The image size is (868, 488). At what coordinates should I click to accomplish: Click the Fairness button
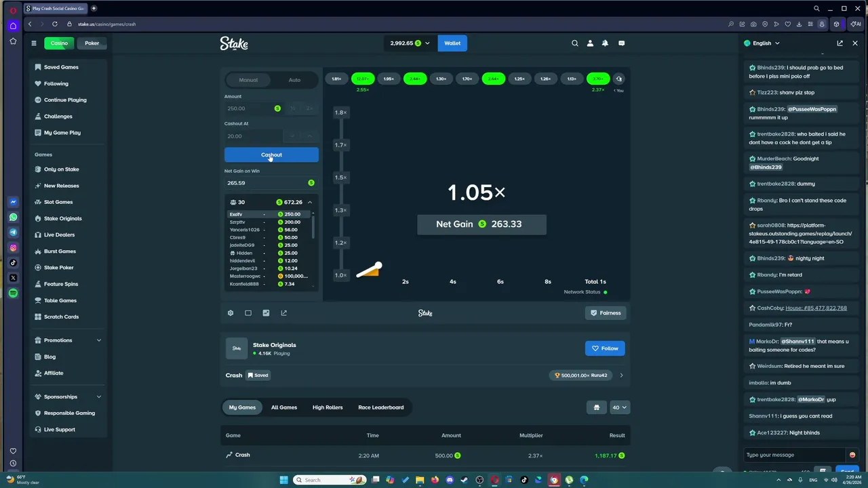pyautogui.click(x=606, y=313)
